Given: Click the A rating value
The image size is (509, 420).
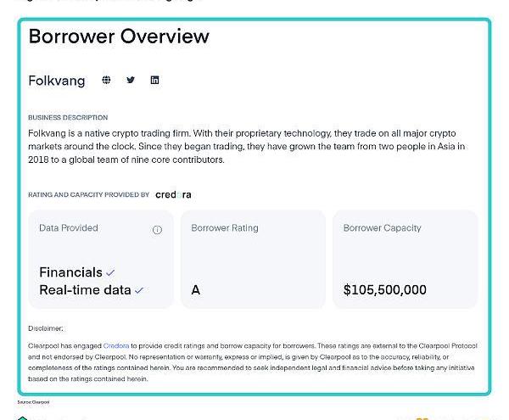Looking at the screenshot, I should click(x=196, y=290).
